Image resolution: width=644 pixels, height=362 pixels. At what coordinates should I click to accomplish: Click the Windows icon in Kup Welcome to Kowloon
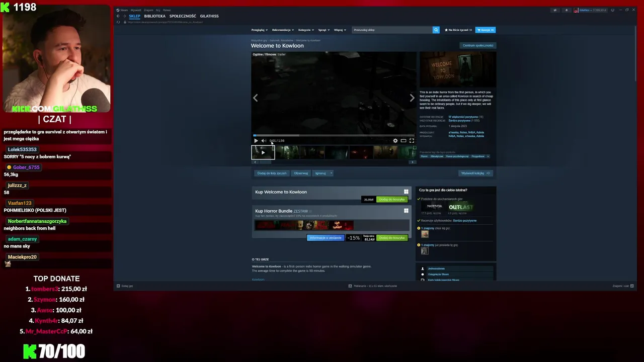[x=406, y=192]
